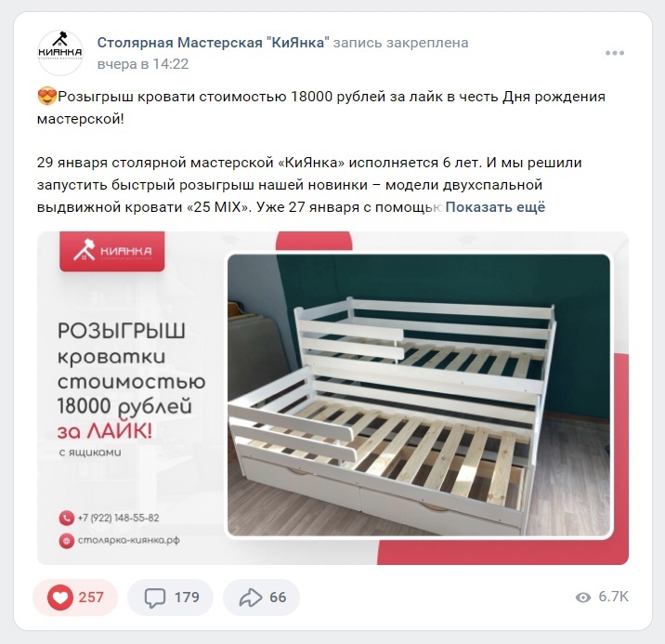665x644 pixels.
Task: Click the white bed photo inside banner
Action: pos(419,395)
